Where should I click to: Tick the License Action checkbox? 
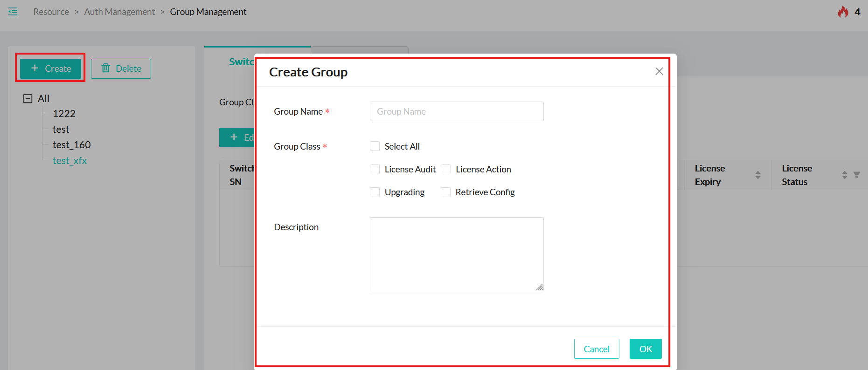(446, 169)
